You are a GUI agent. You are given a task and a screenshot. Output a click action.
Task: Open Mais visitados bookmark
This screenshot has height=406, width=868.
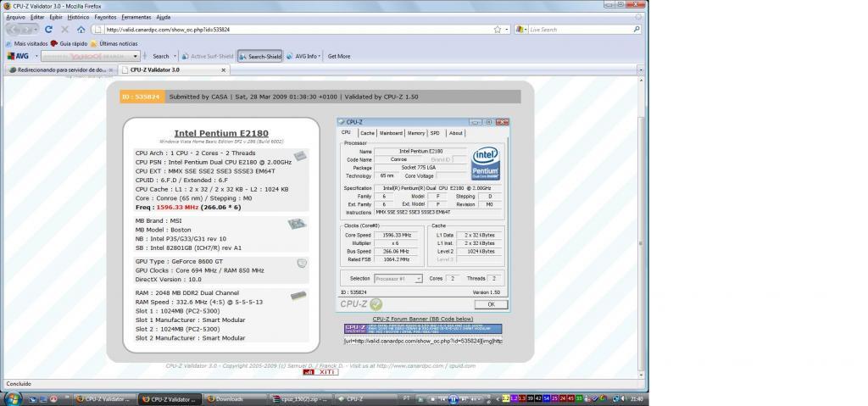click(x=26, y=43)
